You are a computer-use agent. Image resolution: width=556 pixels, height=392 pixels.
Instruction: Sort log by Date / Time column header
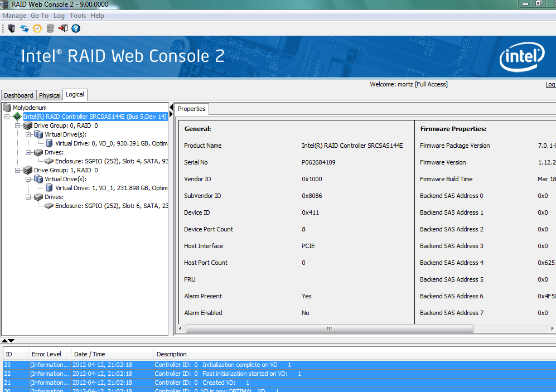click(x=113, y=354)
